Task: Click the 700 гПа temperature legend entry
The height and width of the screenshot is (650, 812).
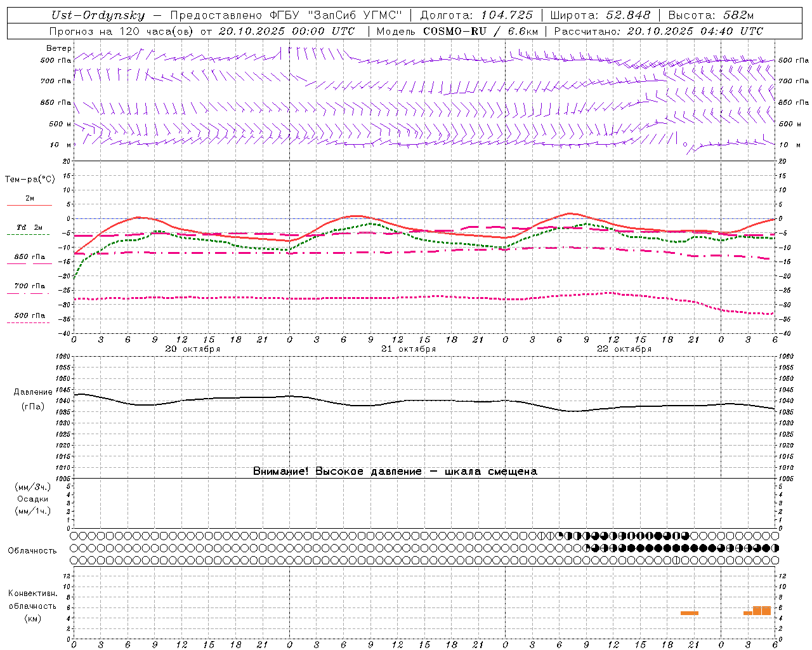Action: click(x=29, y=286)
